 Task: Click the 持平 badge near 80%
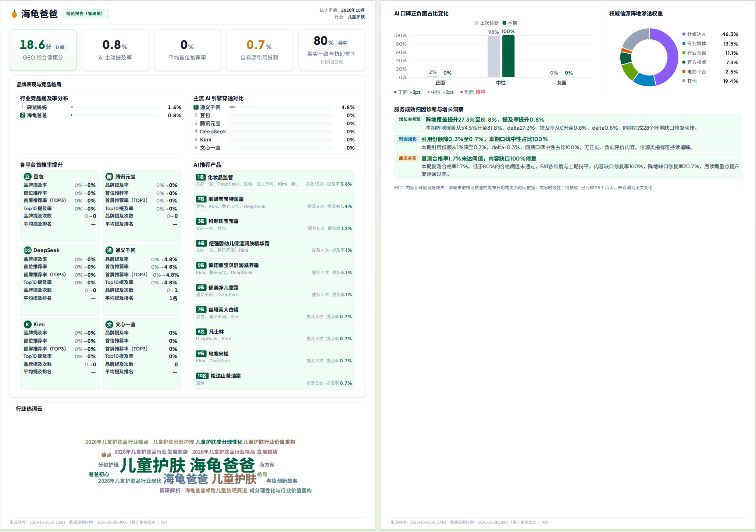pos(343,43)
